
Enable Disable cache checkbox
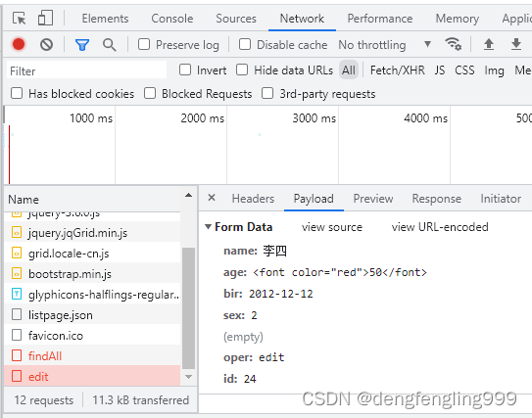245,44
